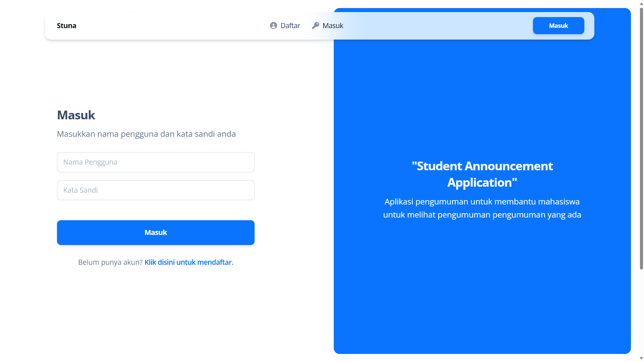Click the key icon beside Masuk

point(315,26)
